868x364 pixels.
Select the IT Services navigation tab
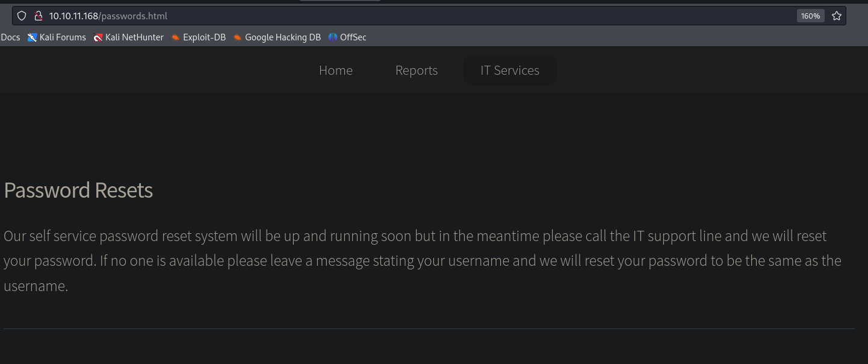[x=510, y=71]
